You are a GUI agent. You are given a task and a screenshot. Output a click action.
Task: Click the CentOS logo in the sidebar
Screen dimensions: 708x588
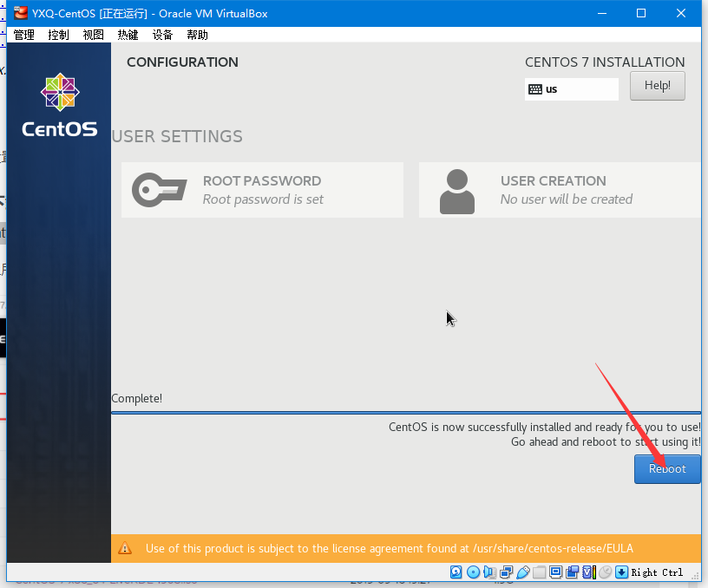click(x=59, y=105)
